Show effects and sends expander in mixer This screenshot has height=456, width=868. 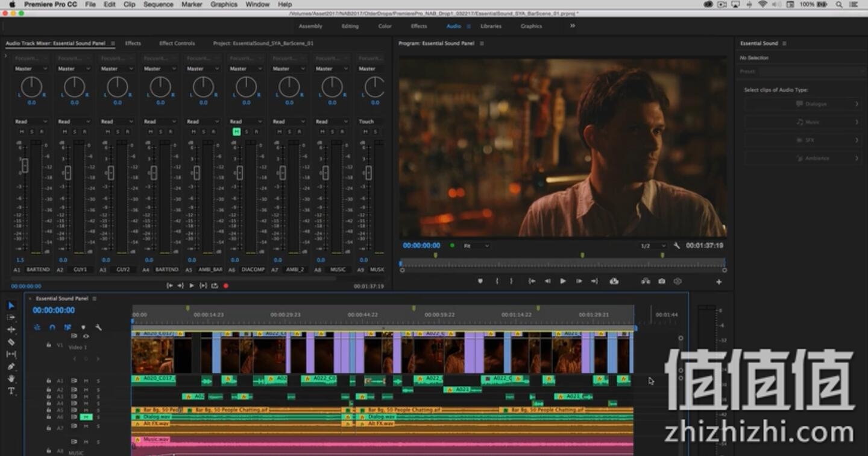point(5,56)
